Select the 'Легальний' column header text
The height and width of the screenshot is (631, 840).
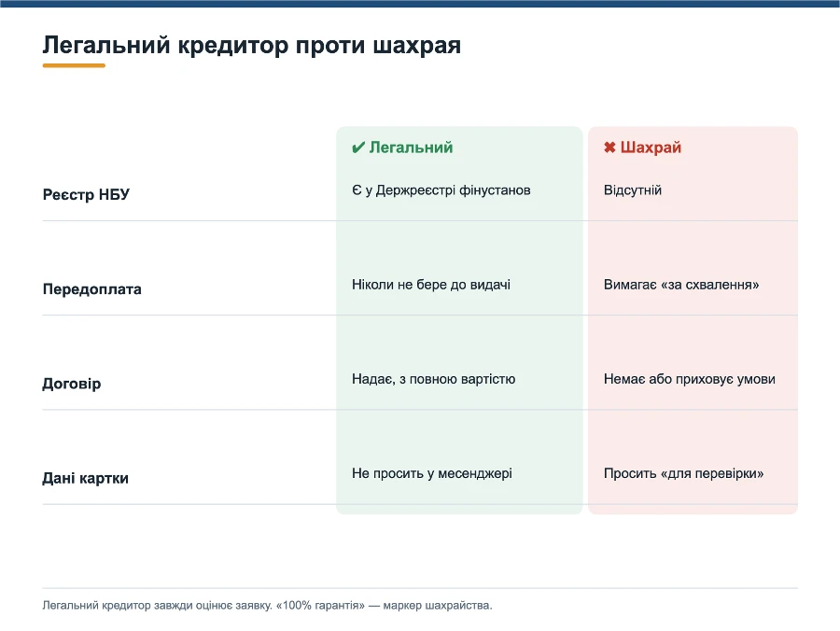(x=411, y=147)
